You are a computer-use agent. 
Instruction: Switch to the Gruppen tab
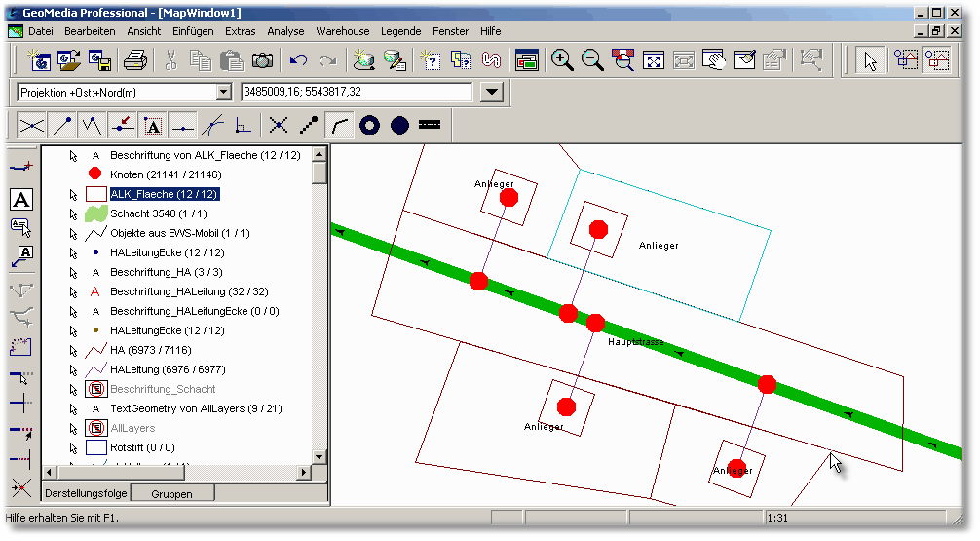pos(171,494)
